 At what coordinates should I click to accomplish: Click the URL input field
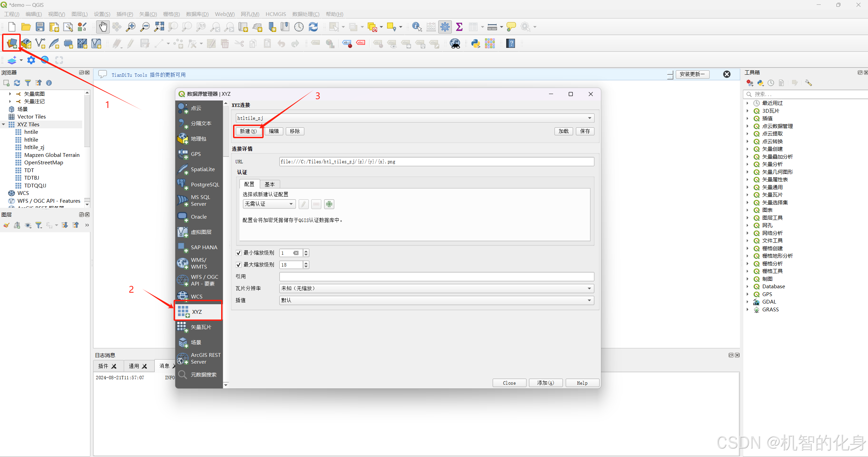436,162
